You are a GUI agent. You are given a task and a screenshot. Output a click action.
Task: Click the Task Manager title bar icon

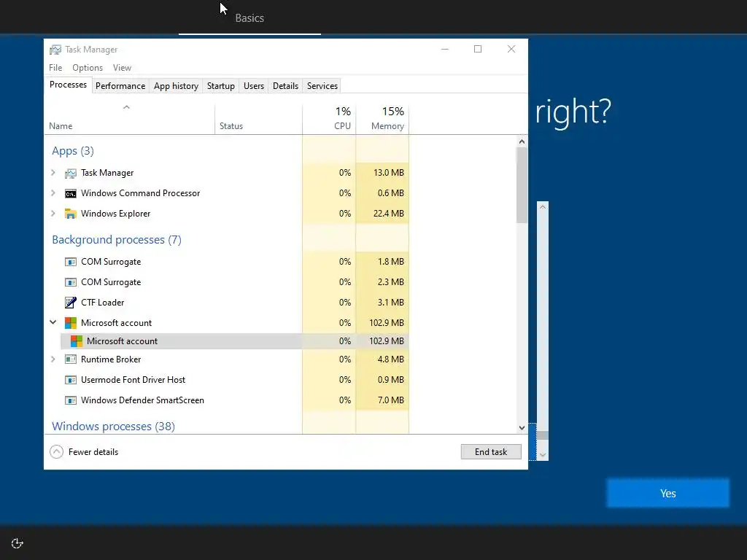[55, 50]
